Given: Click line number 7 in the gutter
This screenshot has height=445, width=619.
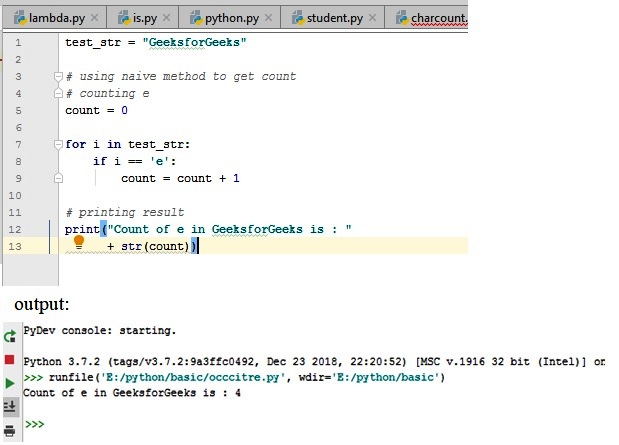Looking at the screenshot, I should 18,145.
